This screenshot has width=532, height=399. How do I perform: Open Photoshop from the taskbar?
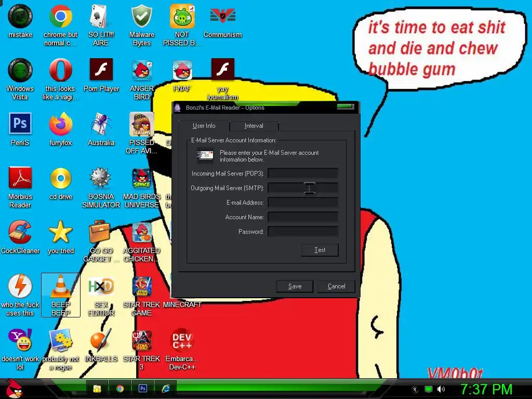[143, 389]
